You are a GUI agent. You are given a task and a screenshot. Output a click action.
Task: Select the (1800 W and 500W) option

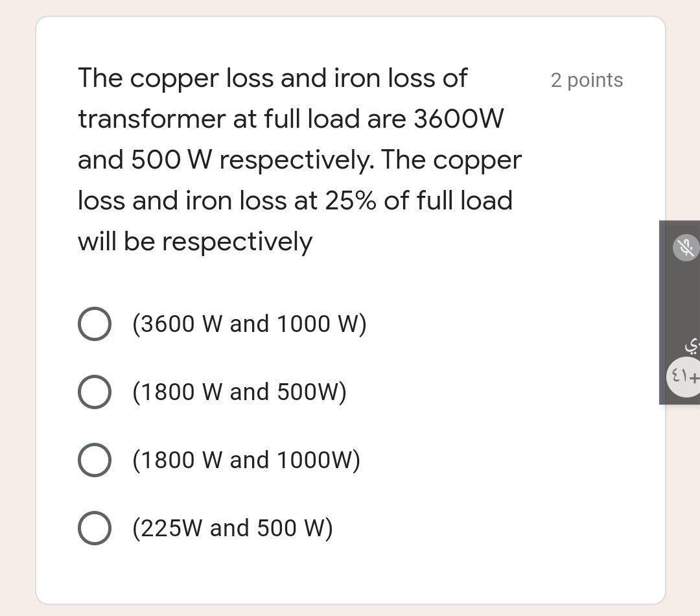[x=94, y=392]
